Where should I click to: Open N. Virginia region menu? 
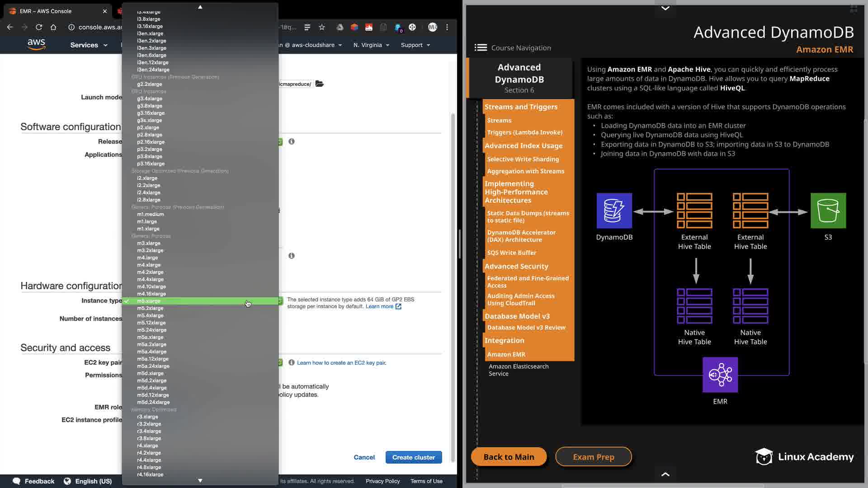coord(371,45)
